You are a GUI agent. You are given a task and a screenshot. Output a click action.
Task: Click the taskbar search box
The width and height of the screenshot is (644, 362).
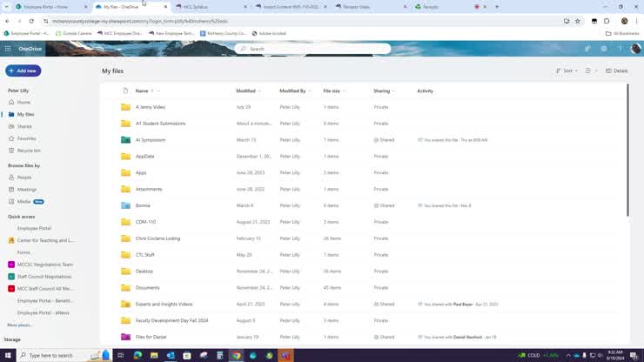click(x=64, y=355)
